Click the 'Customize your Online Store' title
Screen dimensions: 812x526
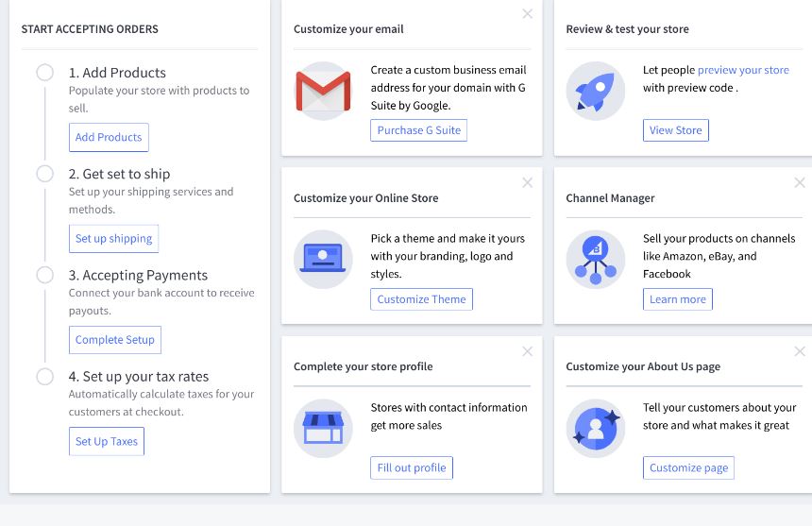pos(365,198)
